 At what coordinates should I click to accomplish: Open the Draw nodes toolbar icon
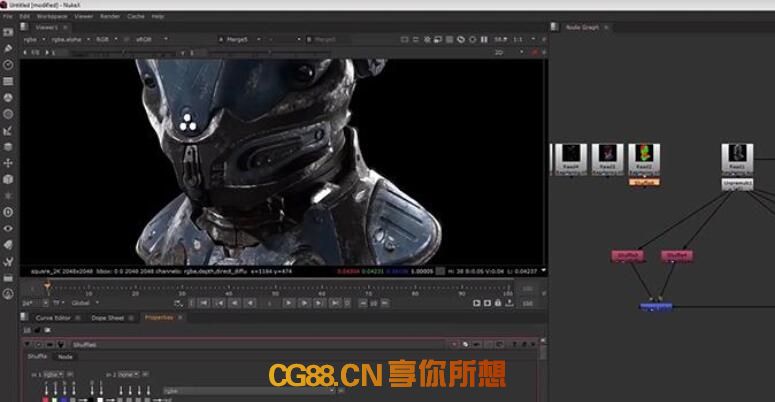click(8, 48)
